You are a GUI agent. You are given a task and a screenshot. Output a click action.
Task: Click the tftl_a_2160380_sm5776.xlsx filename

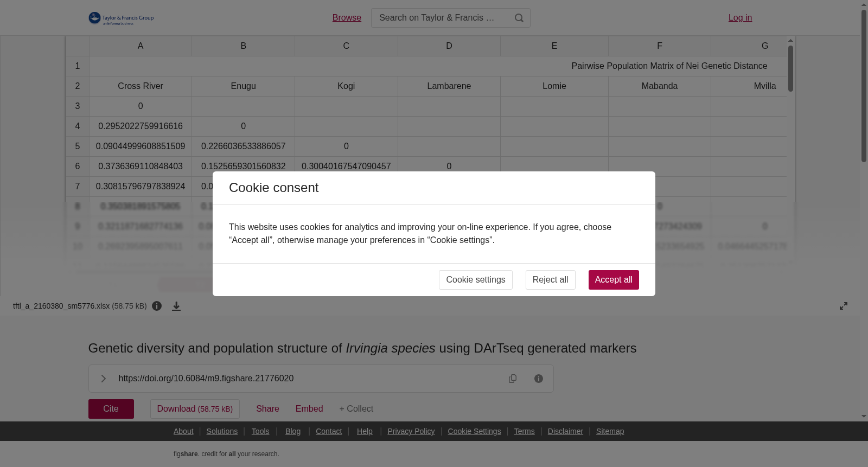point(61,306)
